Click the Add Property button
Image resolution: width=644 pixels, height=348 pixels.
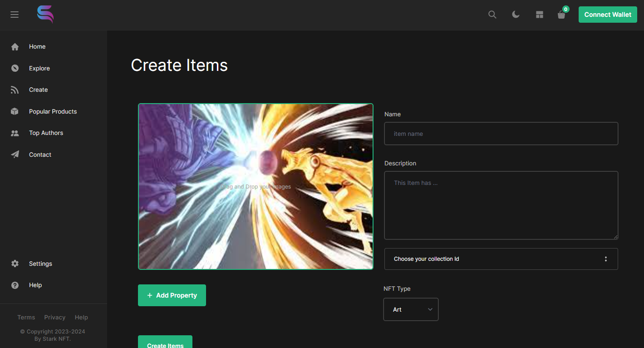tap(172, 295)
